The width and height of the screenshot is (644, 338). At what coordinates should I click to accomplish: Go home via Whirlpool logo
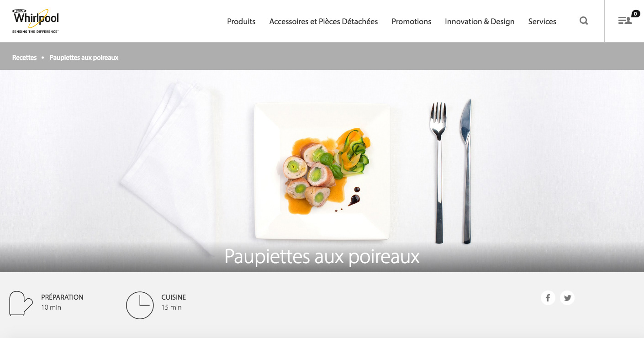[36, 21]
